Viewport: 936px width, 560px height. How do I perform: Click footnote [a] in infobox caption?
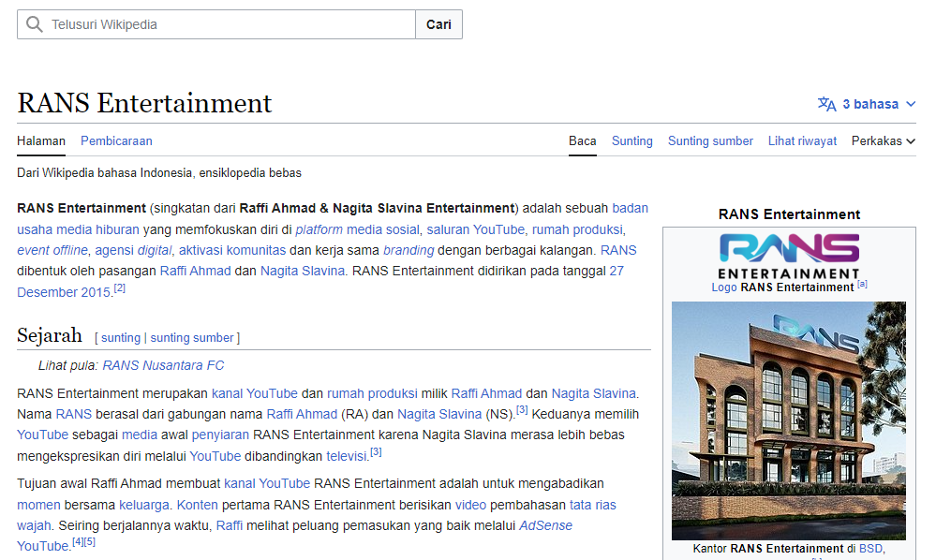click(863, 284)
